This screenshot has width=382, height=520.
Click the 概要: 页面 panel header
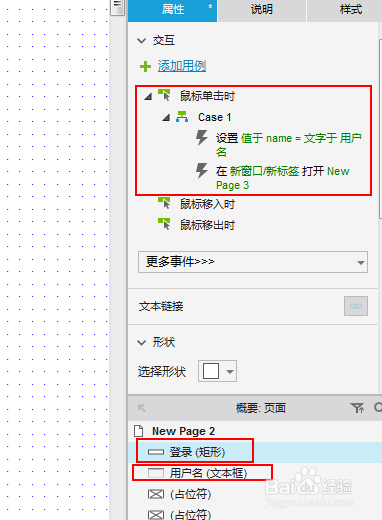(260, 408)
